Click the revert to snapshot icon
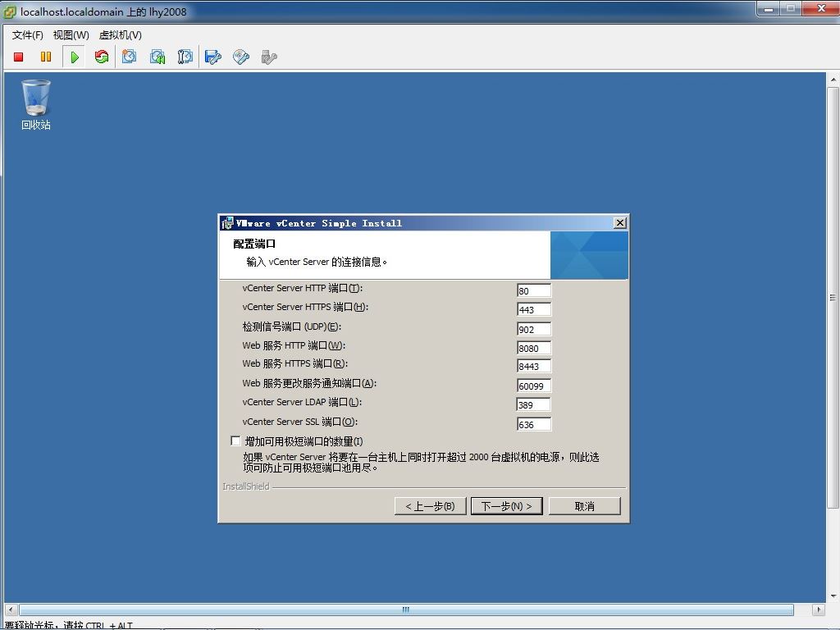This screenshot has height=630, width=840. tap(157, 57)
